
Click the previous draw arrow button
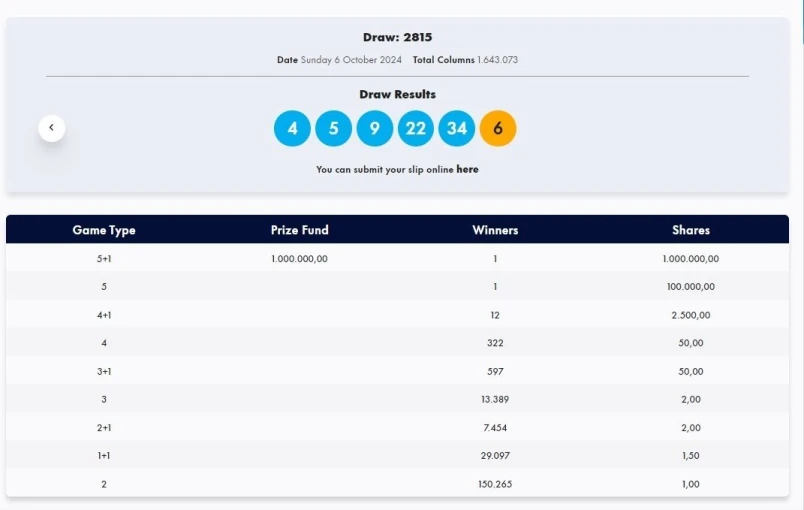coord(51,128)
